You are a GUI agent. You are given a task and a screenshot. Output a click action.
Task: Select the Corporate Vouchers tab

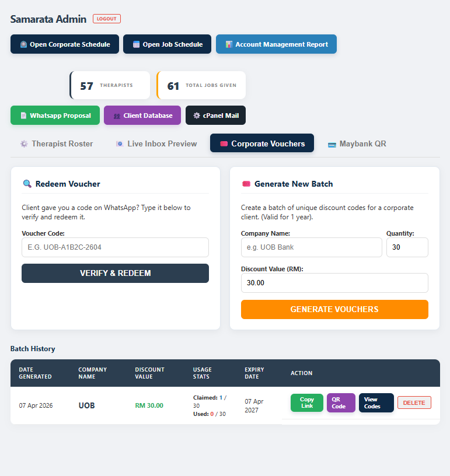pos(261,143)
